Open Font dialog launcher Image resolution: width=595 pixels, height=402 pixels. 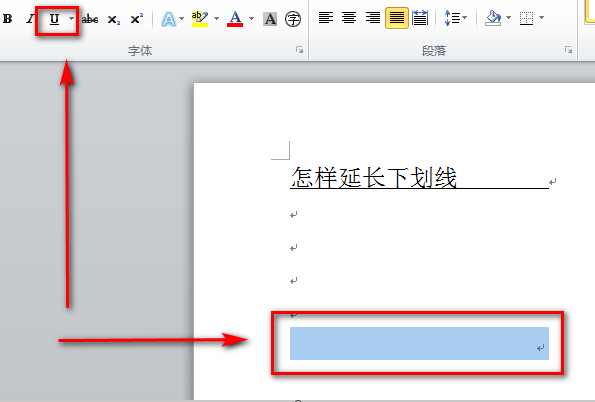299,50
